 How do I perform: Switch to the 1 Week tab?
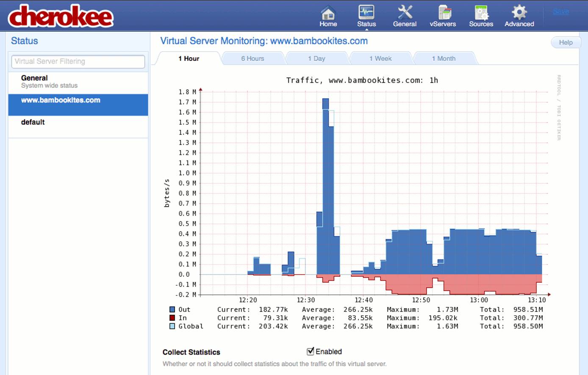pyautogui.click(x=380, y=58)
